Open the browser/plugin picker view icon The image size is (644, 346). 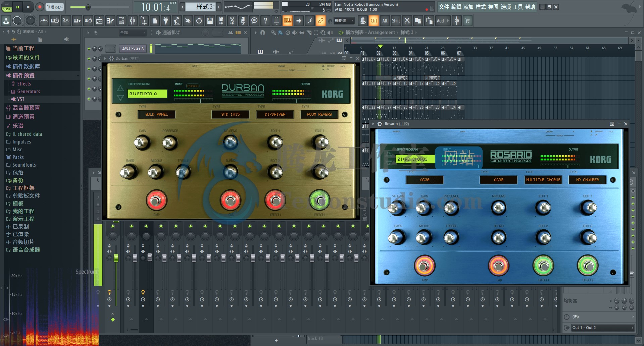[144, 21]
